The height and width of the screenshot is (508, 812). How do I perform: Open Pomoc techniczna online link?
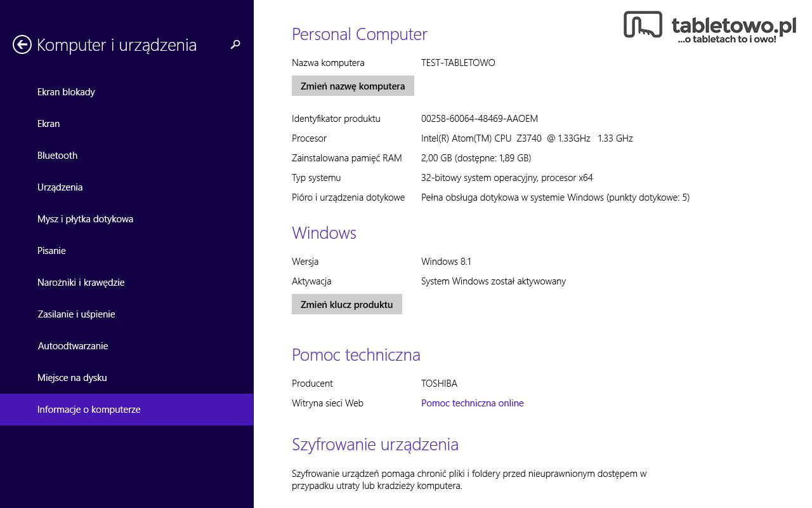473,403
